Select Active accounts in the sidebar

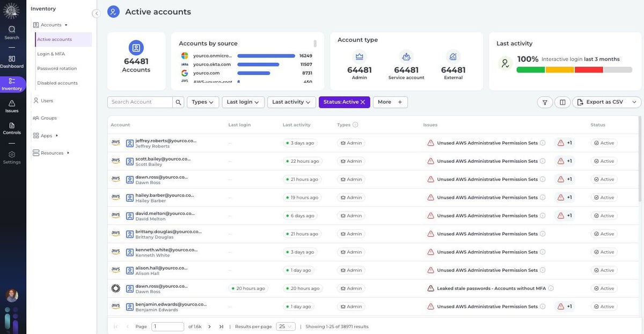click(x=63, y=39)
